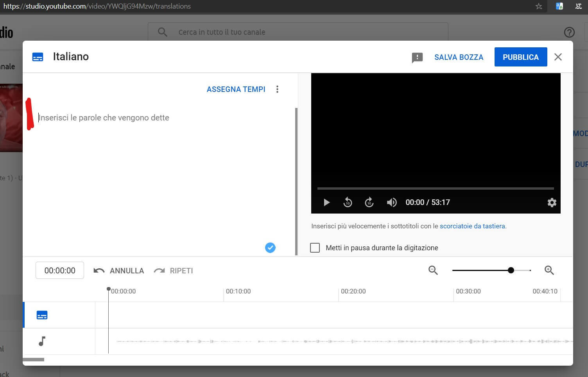
Task: Click the send feedback icon
Action: 417,57
